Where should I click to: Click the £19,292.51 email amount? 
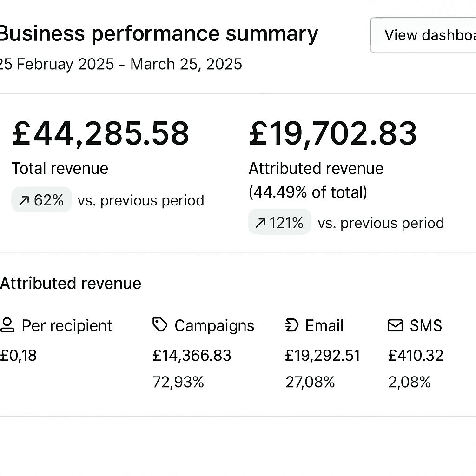323,356
